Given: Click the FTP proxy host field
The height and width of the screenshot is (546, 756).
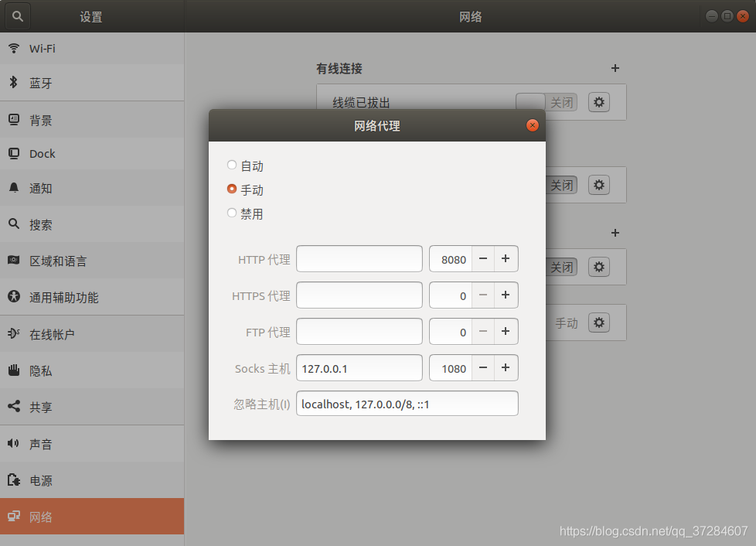Looking at the screenshot, I should [359, 331].
